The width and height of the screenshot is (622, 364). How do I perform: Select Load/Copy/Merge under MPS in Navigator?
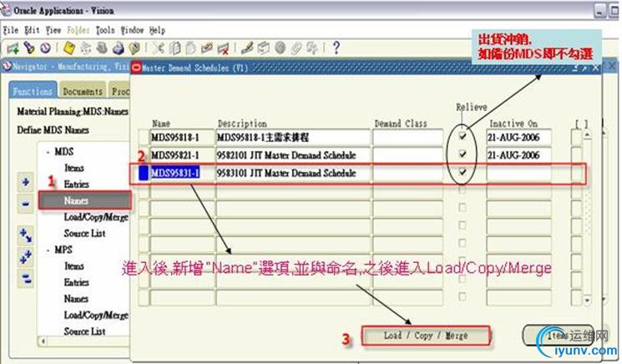click(x=96, y=316)
